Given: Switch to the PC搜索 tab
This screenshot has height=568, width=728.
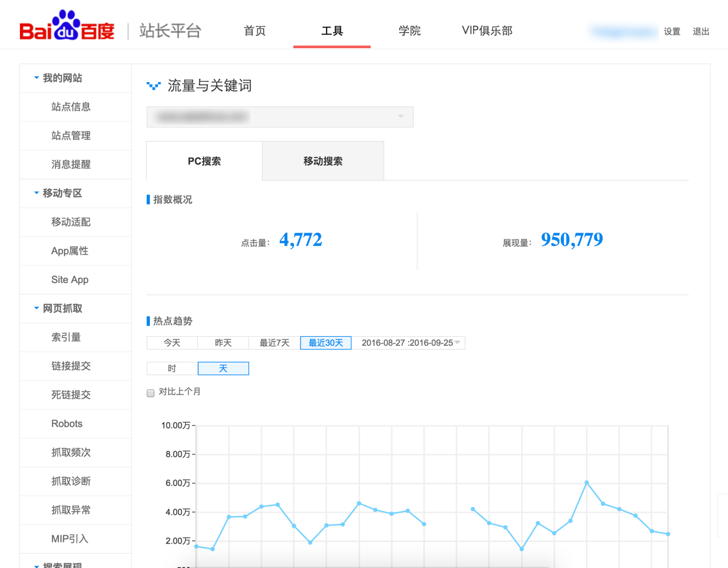Looking at the screenshot, I should tap(204, 161).
